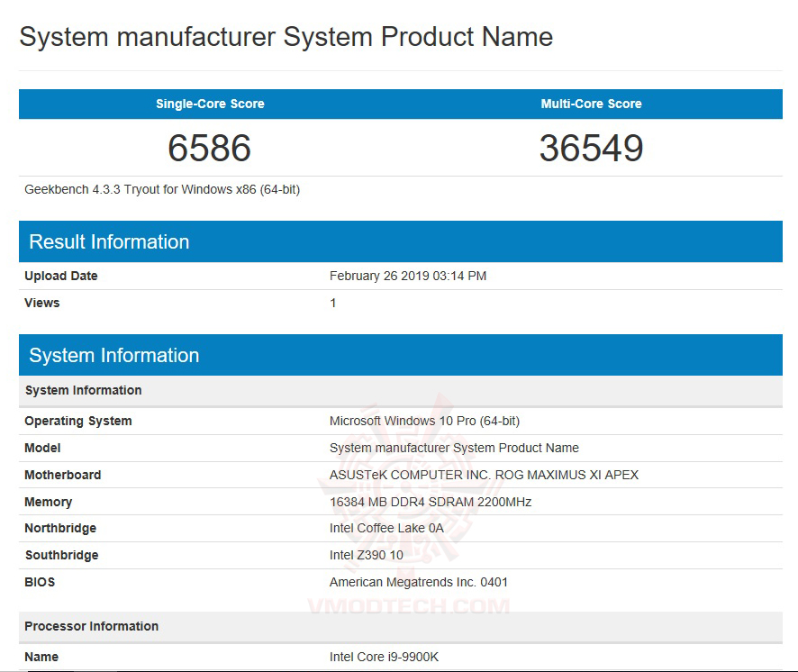
Task: Select the processor Name label
Action: pyautogui.click(x=41, y=658)
